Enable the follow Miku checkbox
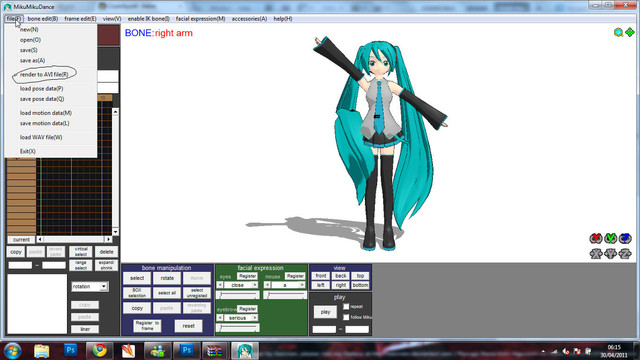The image size is (640, 360). (x=346, y=317)
